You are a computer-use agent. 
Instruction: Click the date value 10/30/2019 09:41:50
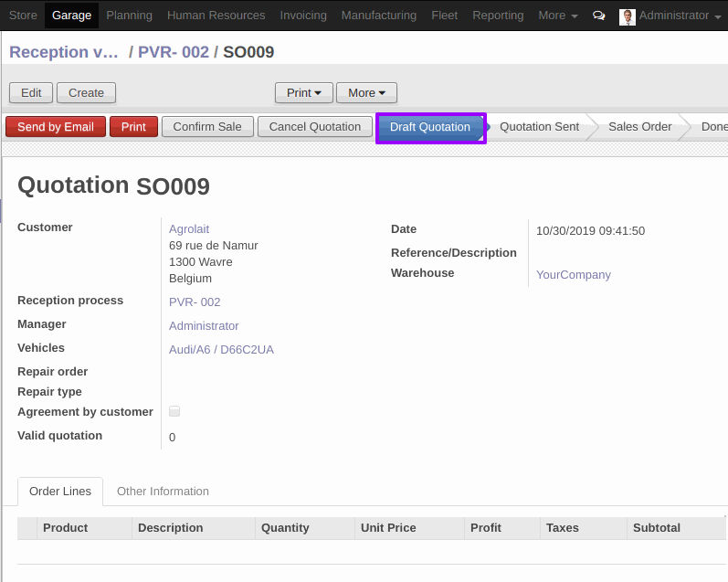point(591,231)
